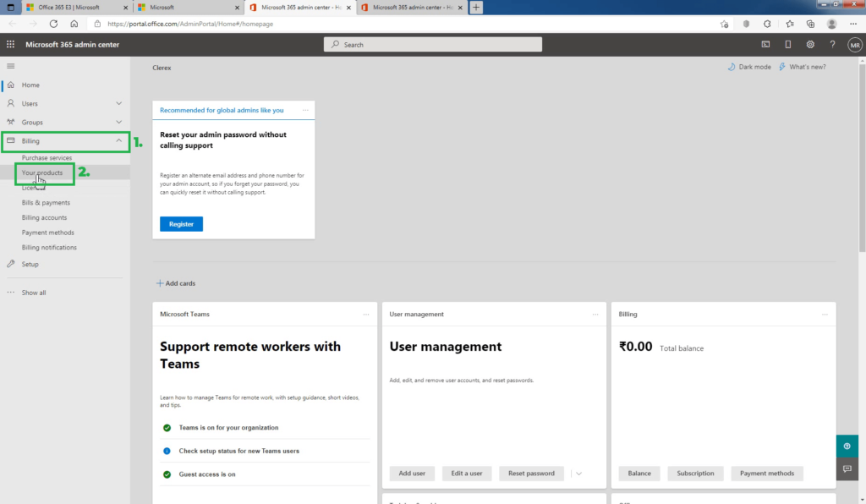Open browser extensions puzzle icon

767,24
